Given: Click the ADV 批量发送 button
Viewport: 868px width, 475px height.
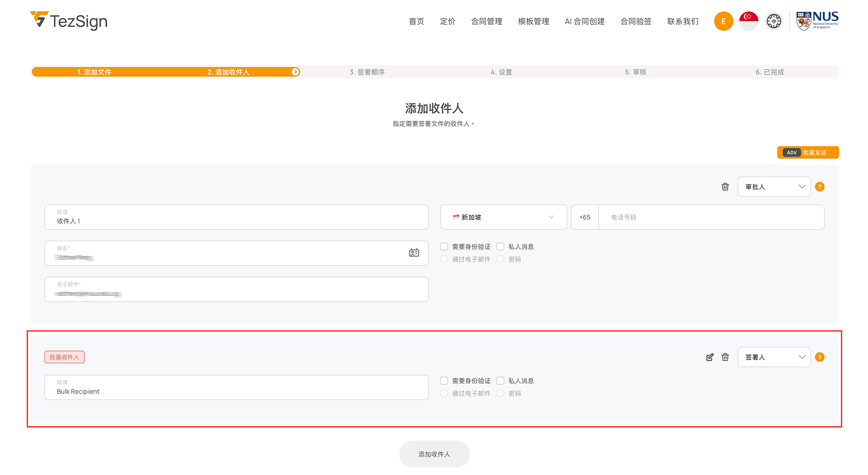Looking at the screenshot, I should coord(808,152).
